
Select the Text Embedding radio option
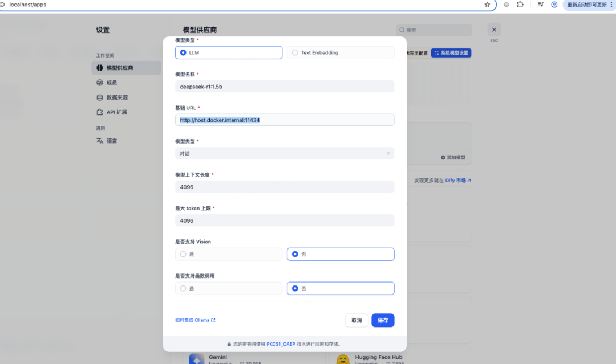(x=341, y=52)
